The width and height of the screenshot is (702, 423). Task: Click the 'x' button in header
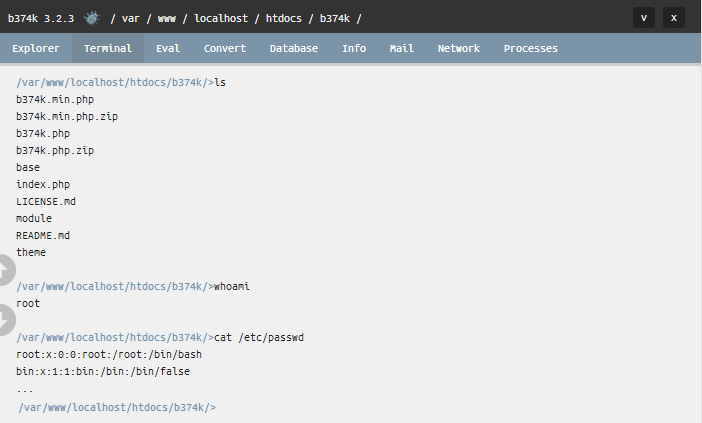click(674, 18)
